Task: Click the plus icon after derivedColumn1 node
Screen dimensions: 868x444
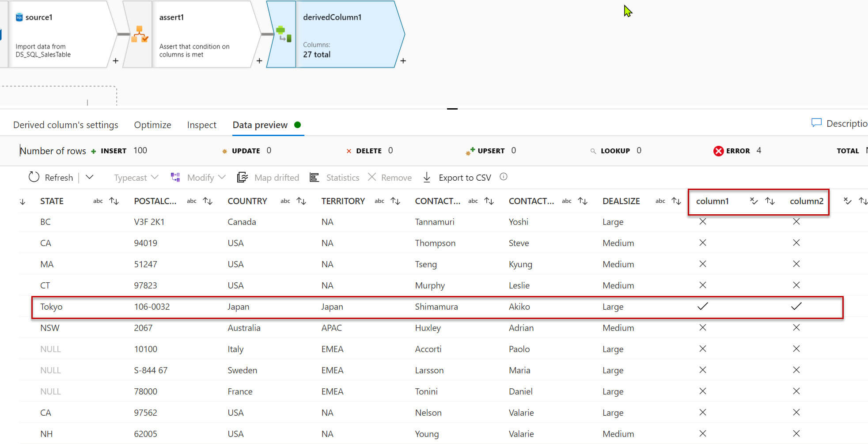Action: coord(403,61)
